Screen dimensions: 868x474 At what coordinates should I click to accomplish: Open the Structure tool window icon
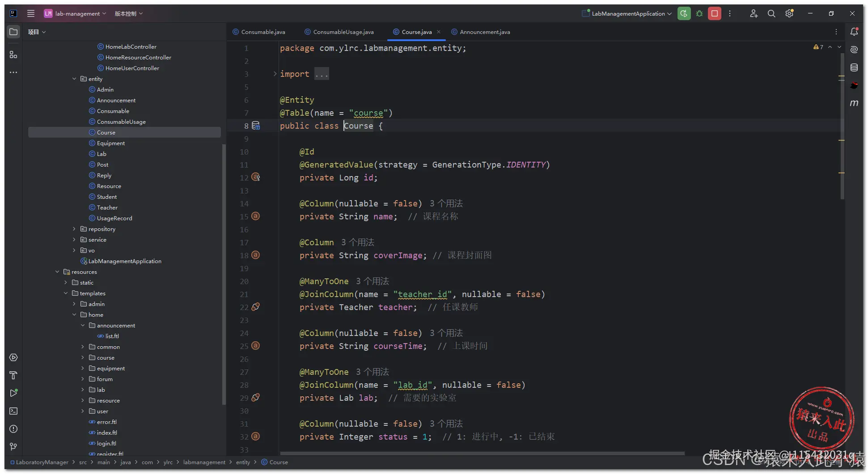click(x=13, y=55)
